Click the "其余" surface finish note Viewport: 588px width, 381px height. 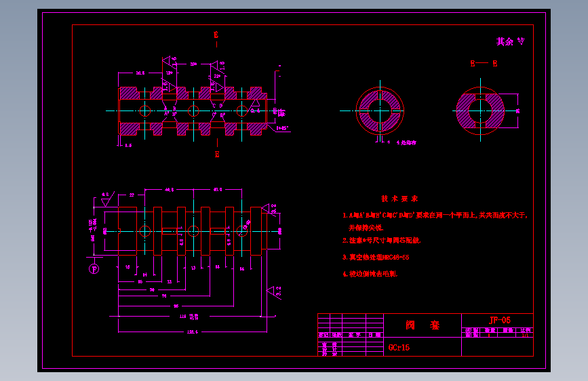pos(505,41)
